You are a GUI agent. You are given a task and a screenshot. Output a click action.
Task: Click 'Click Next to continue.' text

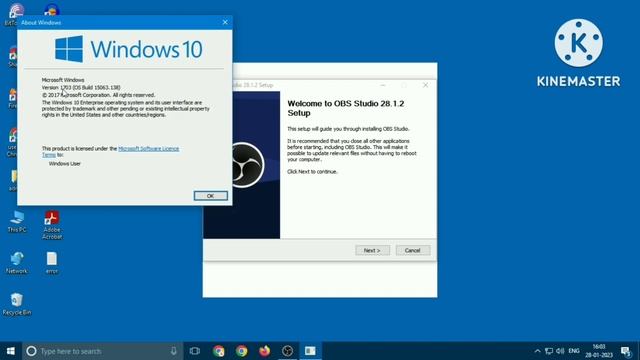tap(312, 172)
